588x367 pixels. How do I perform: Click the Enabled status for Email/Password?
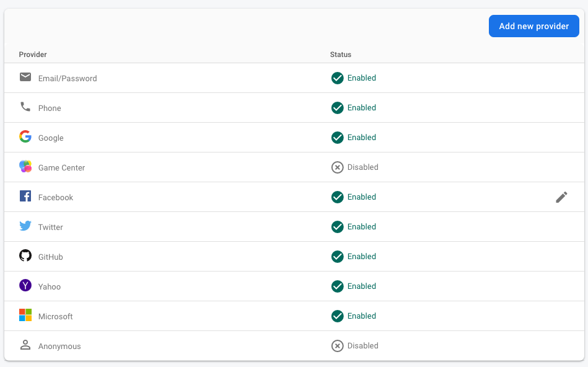354,78
